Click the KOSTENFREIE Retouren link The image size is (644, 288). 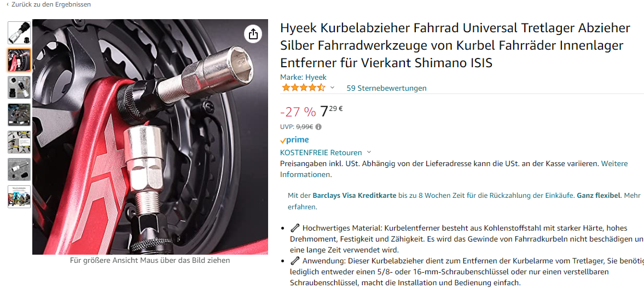point(321,152)
